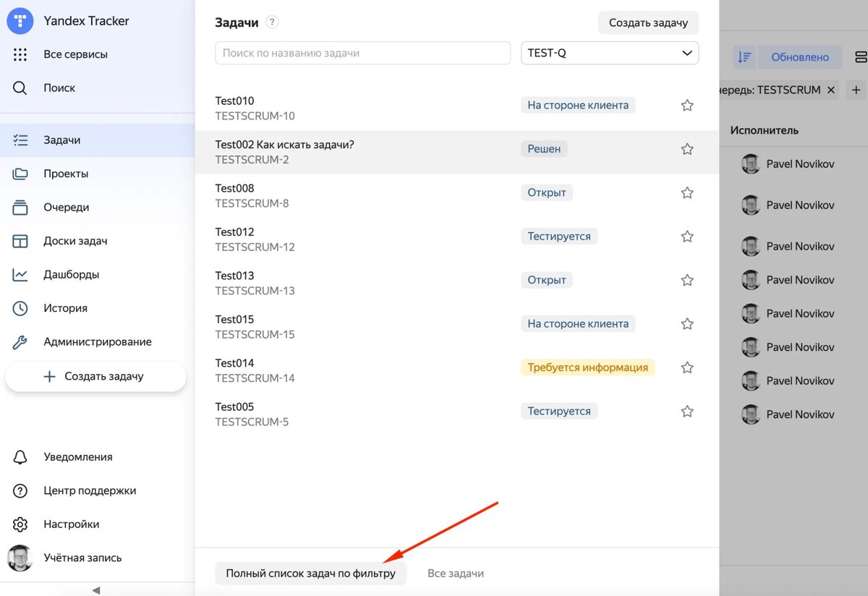Star the Test015 task
Image resolution: width=868 pixels, height=596 pixels.
coord(687,324)
